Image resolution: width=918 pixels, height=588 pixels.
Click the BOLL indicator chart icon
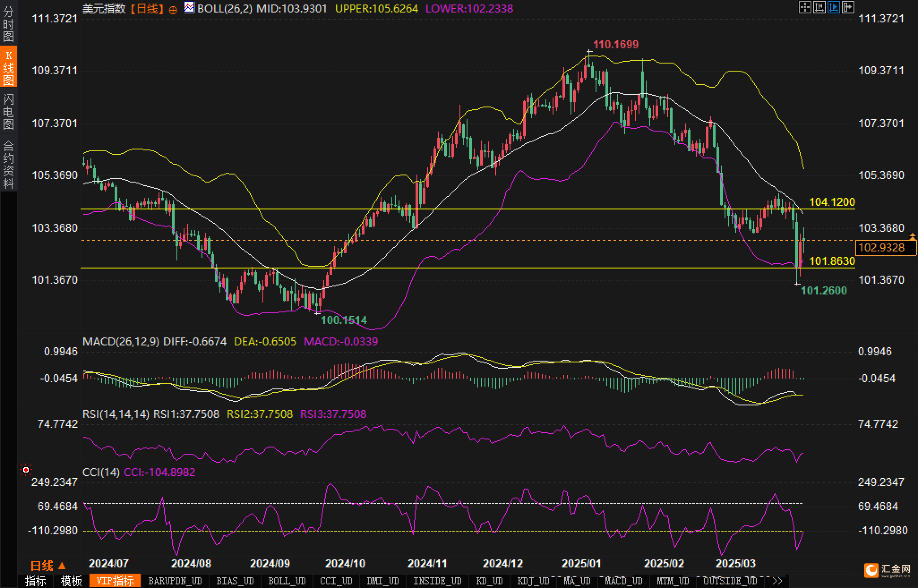(x=189, y=7)
